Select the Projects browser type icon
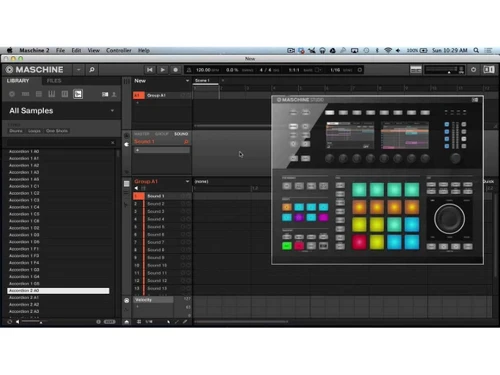500x375 pixels. pyautogui.click(x=12, y=94)
